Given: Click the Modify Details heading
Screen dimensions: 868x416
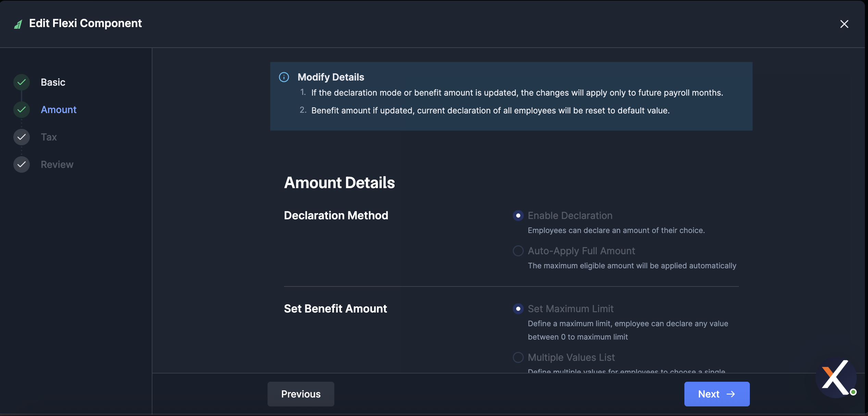Looking at the screenshot, I should 331,77.
